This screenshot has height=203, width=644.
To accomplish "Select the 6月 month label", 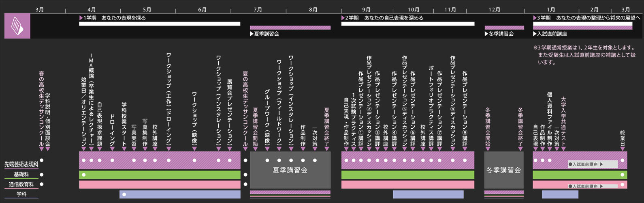I will click(x=203, y=10).
